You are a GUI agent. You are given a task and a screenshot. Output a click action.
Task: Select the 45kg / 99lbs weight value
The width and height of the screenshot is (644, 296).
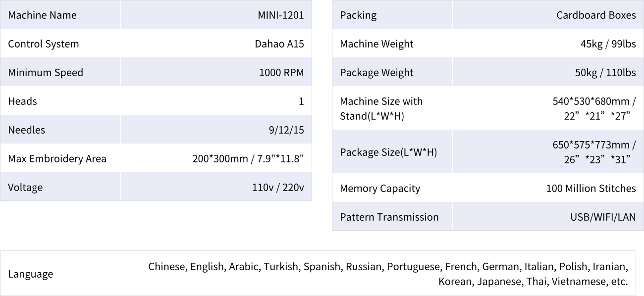click(608, 44)
